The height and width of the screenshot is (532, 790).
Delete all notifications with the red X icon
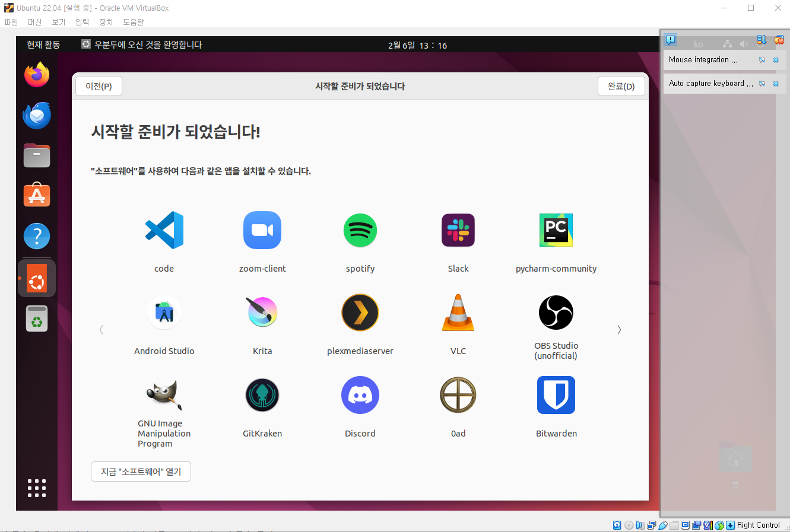tap(779, 40)
